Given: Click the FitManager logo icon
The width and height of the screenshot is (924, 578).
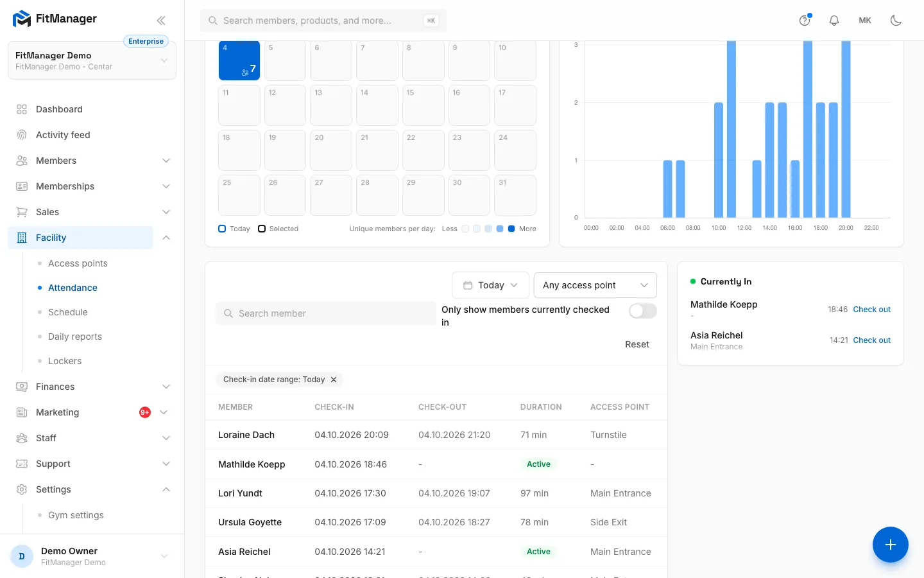Looking at the screenshot, I should tap(22, 19).
